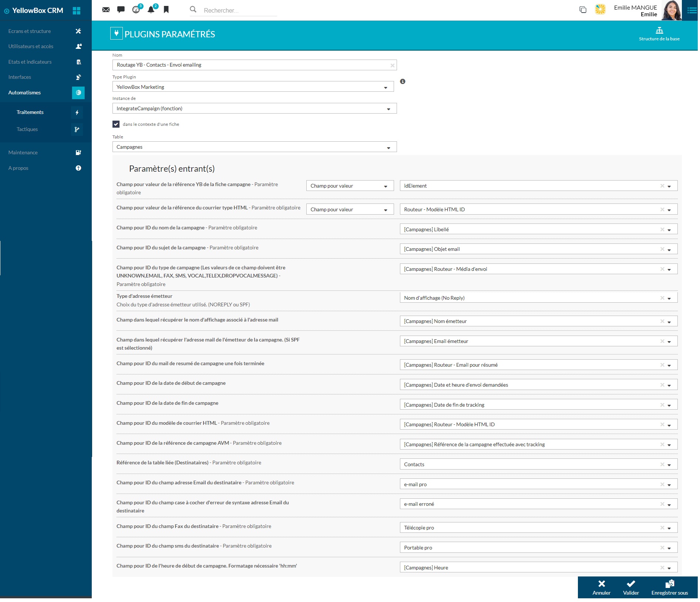
Task: Expand the Type Plugin dropdown
Action: point(386,87)
